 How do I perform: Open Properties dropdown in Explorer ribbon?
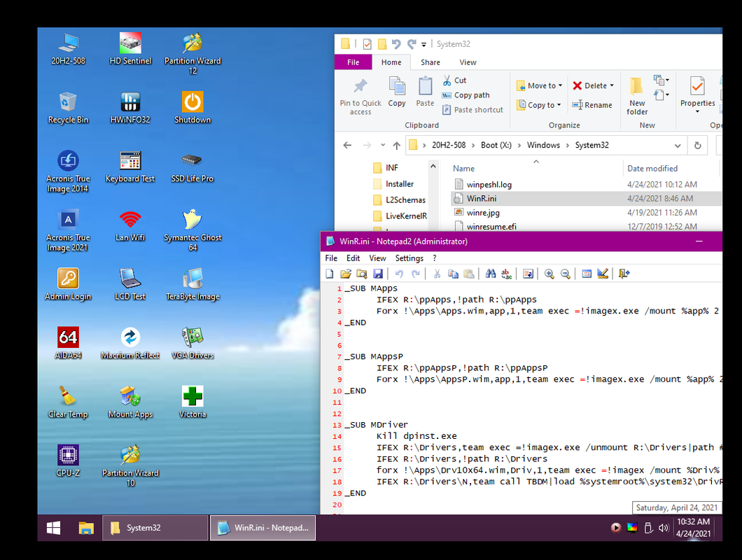(x=697, y=112)
